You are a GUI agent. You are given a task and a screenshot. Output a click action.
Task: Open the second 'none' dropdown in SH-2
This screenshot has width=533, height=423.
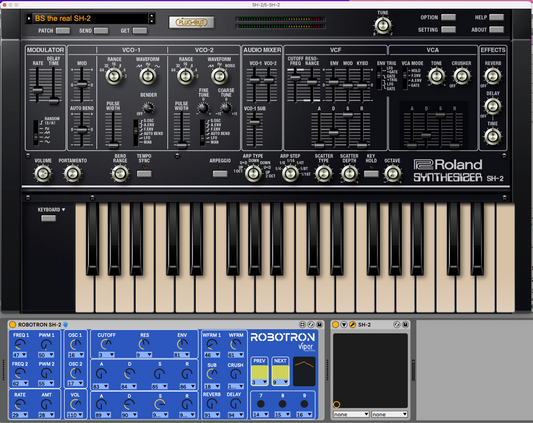[x=389, y=414]
